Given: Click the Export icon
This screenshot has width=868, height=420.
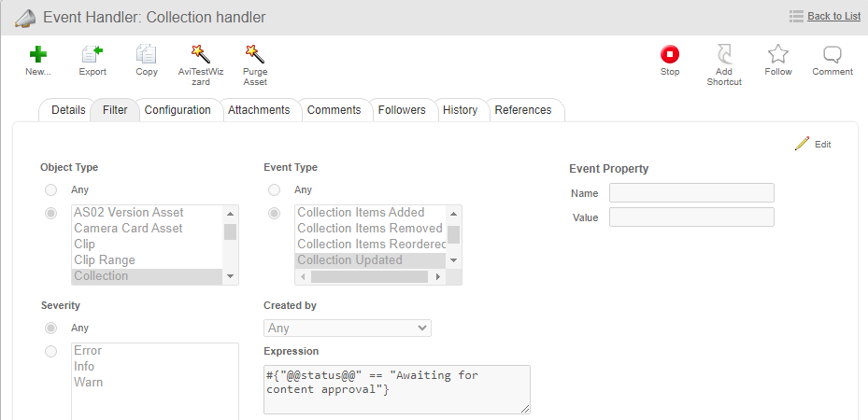Looking at the screenshot, I should point(92,55).
